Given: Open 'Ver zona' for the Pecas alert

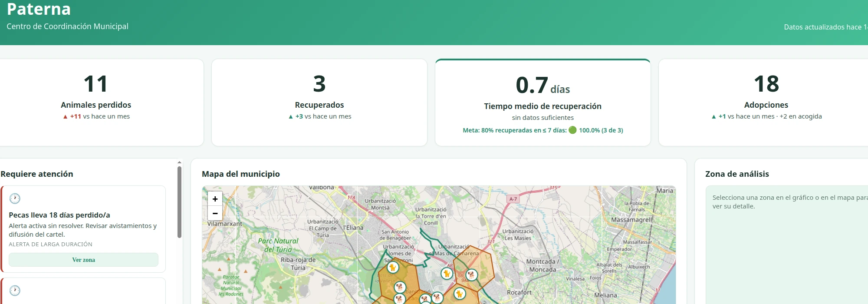Looking at the screenshot, I should (x=83, y=260).
